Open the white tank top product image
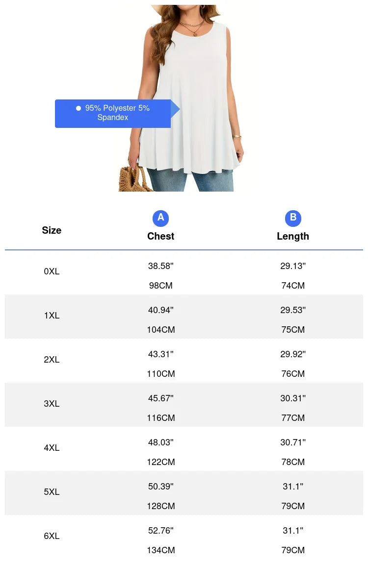The image size is (368, 588). [184, 98]
